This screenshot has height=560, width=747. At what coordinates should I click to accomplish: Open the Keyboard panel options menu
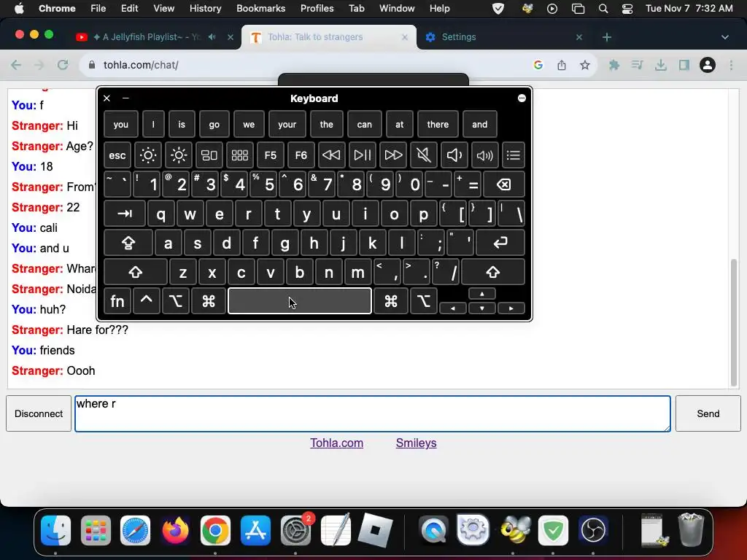click(522, 98)
